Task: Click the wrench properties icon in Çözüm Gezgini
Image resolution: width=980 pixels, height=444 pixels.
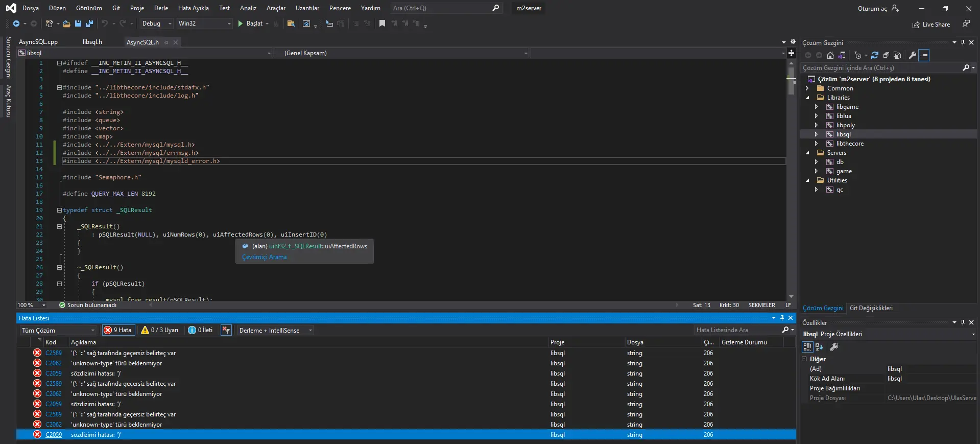Action: 913,55
